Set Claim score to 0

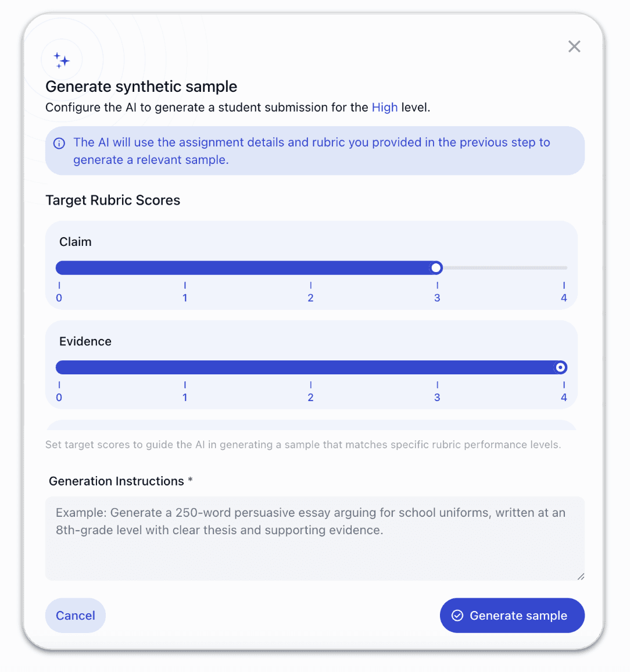coord(59,268)
